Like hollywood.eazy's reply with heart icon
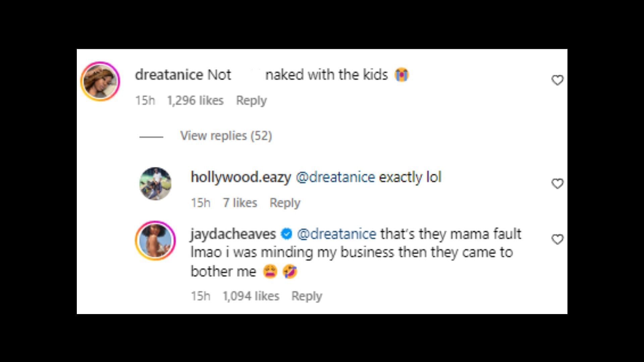The width and height of the screenshot is (644, 362). click(x=557, y=184)
